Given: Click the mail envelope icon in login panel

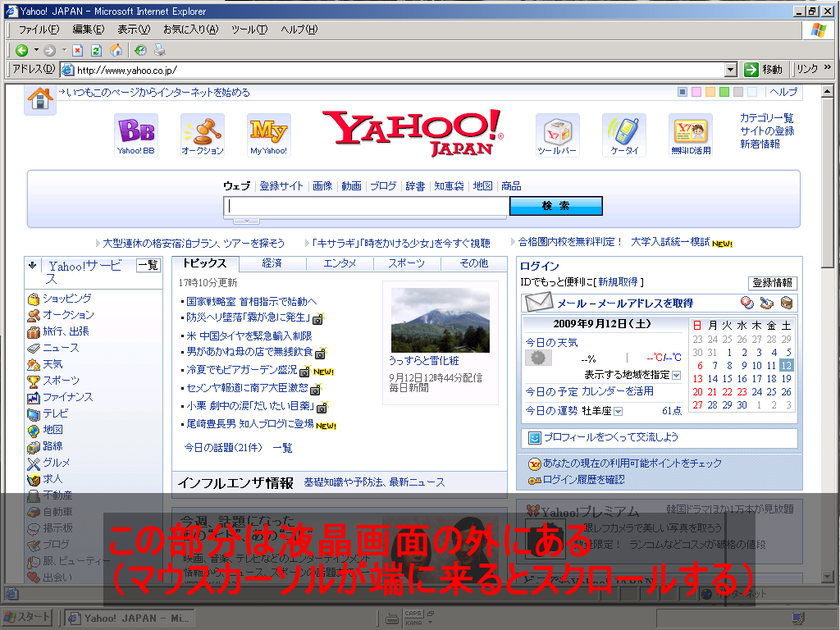Looking at the screenshot, I should tap(538, 302).
